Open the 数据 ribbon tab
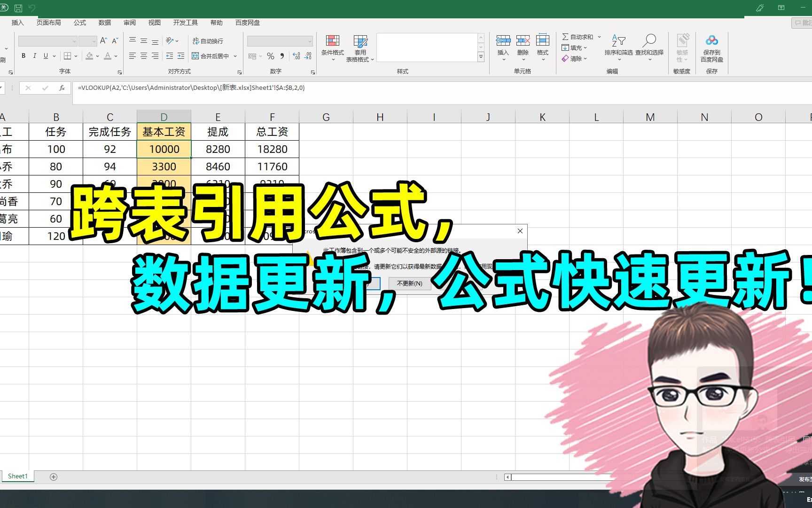The height and width of the screenshot is (508, 812). point(105,23)
